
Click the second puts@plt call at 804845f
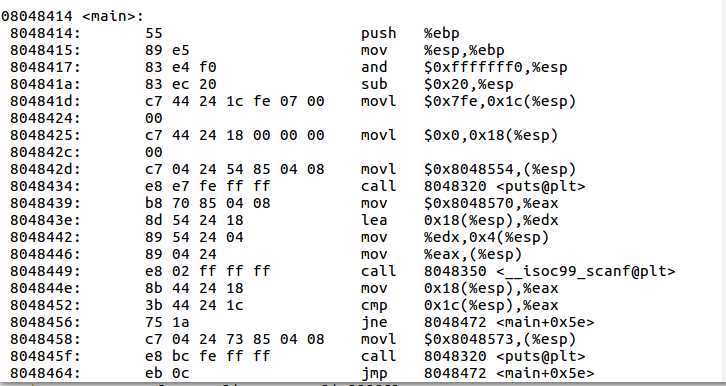click(473, 356)
